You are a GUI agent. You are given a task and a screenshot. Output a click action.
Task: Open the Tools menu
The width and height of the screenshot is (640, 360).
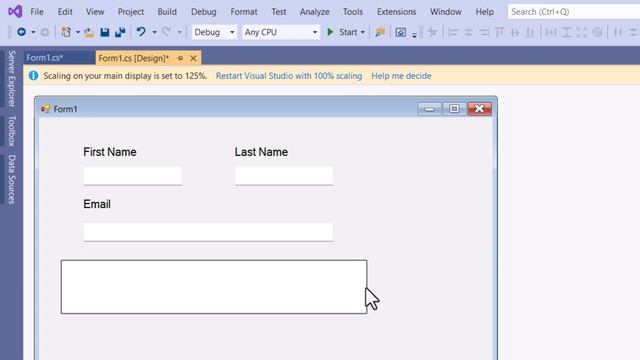(353, 12)
